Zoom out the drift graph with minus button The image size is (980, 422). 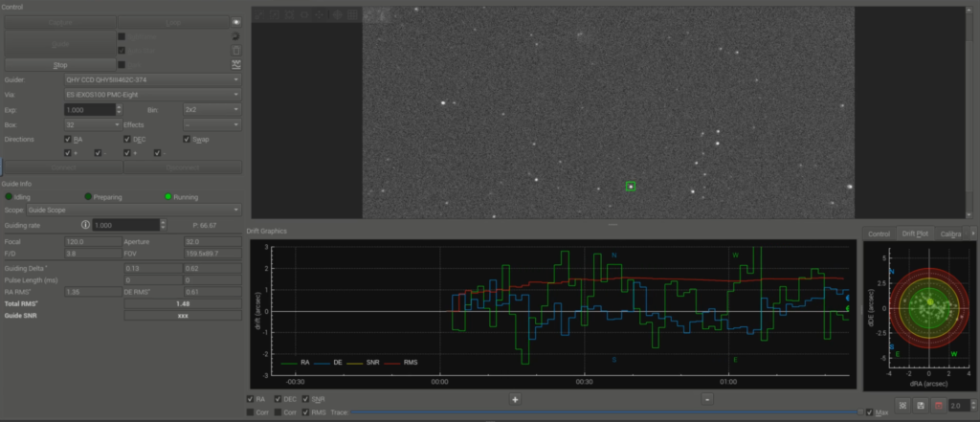(707, 399)
